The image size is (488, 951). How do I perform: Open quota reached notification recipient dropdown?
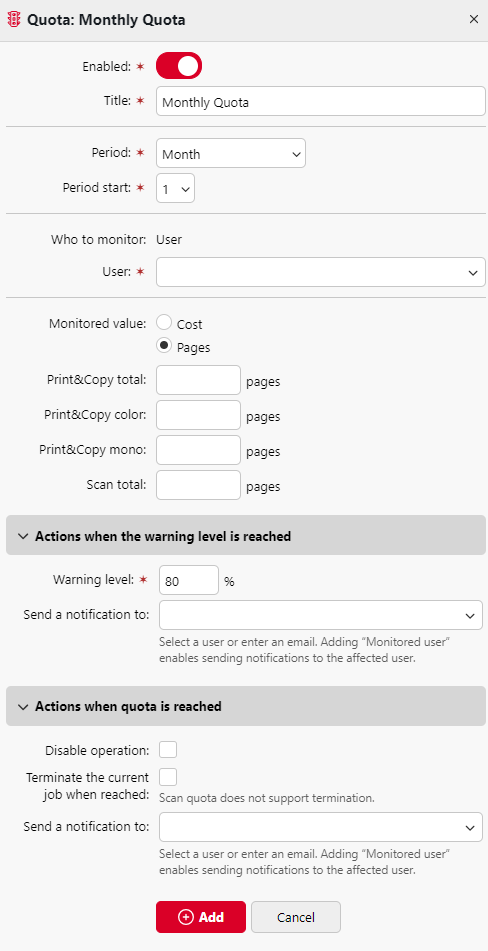coord(321,827)
